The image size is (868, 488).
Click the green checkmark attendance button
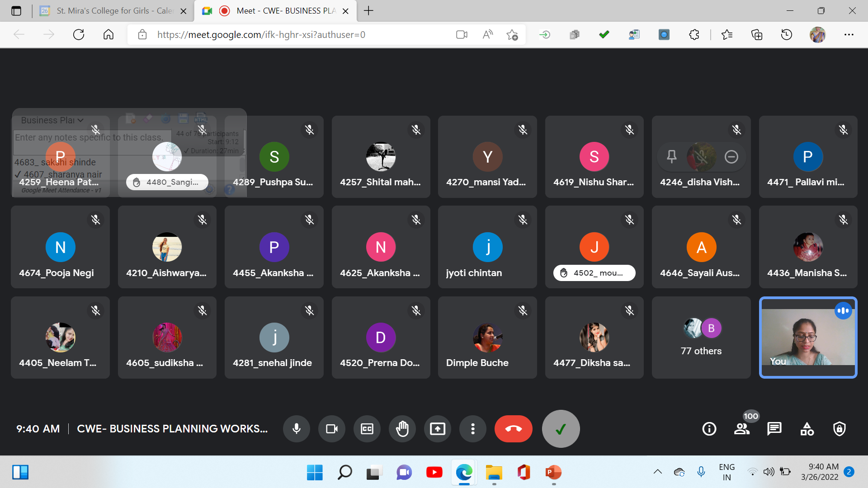pyautogui.click(x=561, y=428)
